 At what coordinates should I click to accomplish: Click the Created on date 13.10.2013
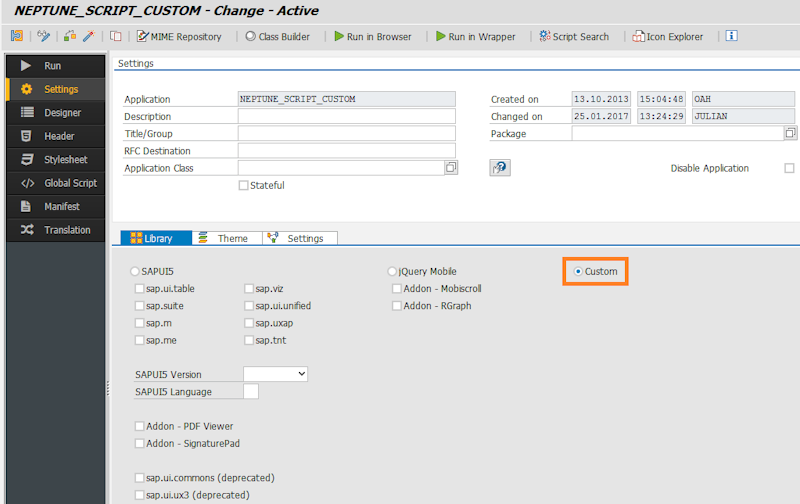(x=601, y=99)
